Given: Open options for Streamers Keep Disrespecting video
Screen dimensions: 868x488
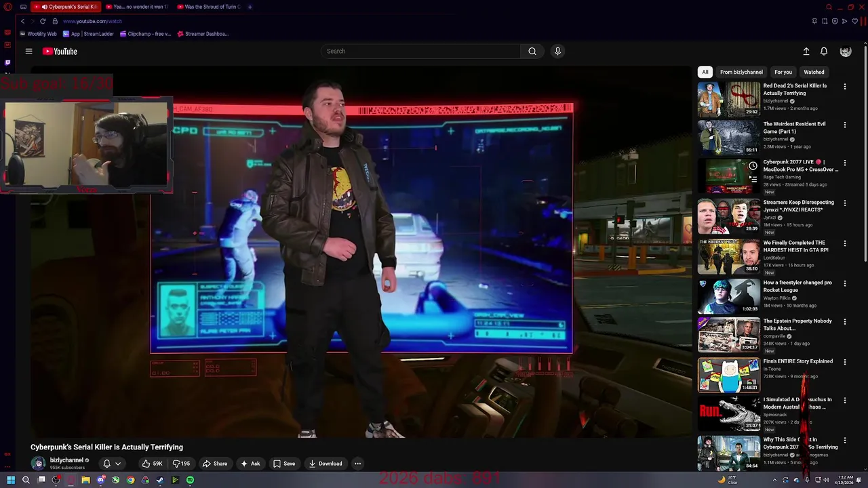Looking at the screenshot, I should pyautogui.click(x=845, y=203).
